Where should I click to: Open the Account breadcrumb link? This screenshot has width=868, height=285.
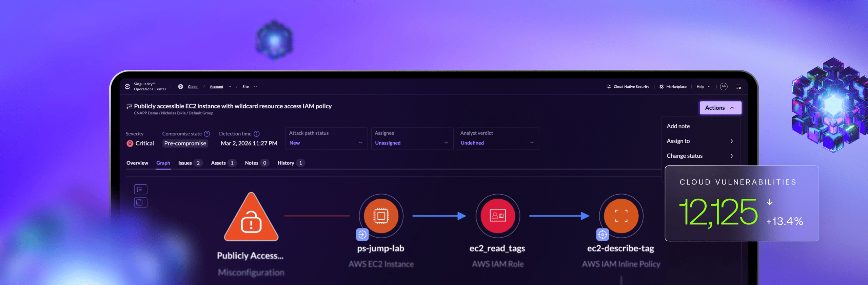pos(216,87)
